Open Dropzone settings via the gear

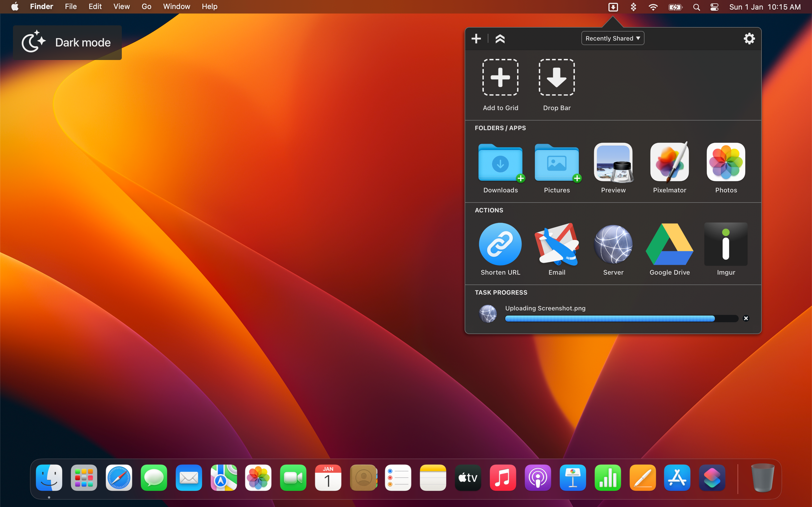click(749, 39)
